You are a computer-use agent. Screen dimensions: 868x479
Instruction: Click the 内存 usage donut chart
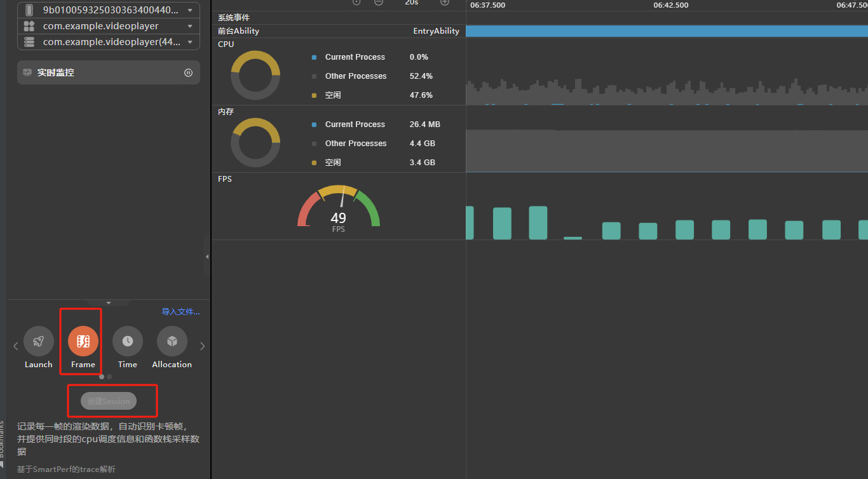(255, 143)
